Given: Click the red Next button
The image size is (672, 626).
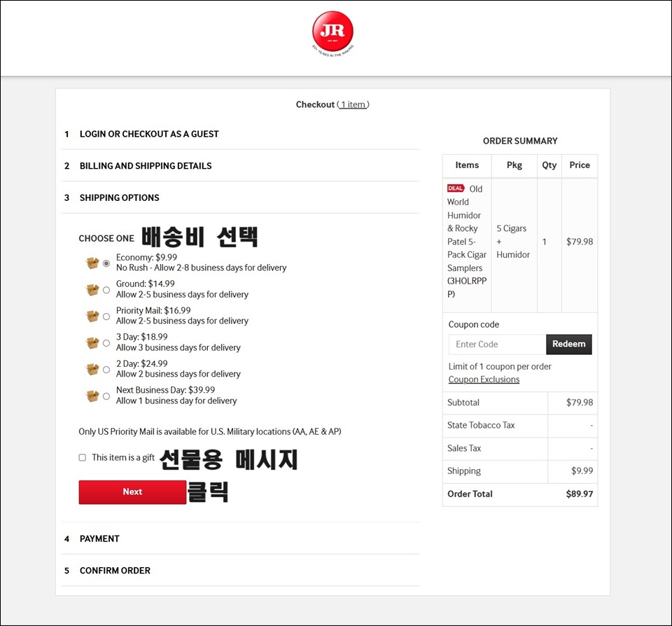Looking at the screenshot, I should tap(132, 492).
